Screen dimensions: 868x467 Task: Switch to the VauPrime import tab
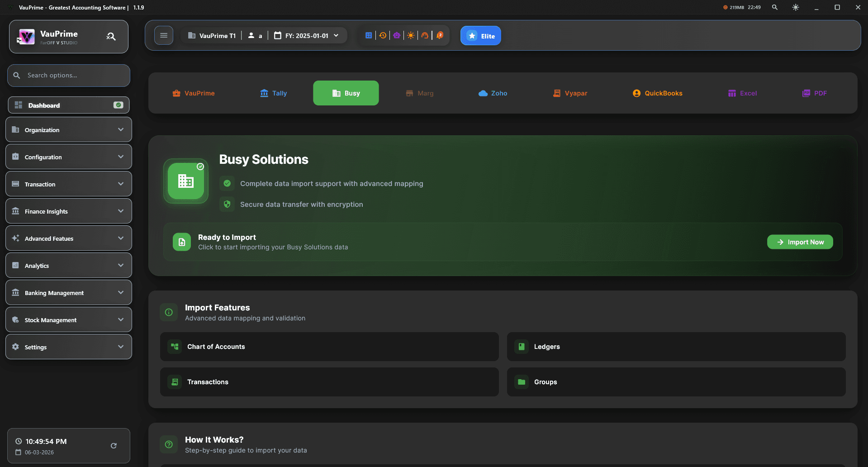(194, 93)
